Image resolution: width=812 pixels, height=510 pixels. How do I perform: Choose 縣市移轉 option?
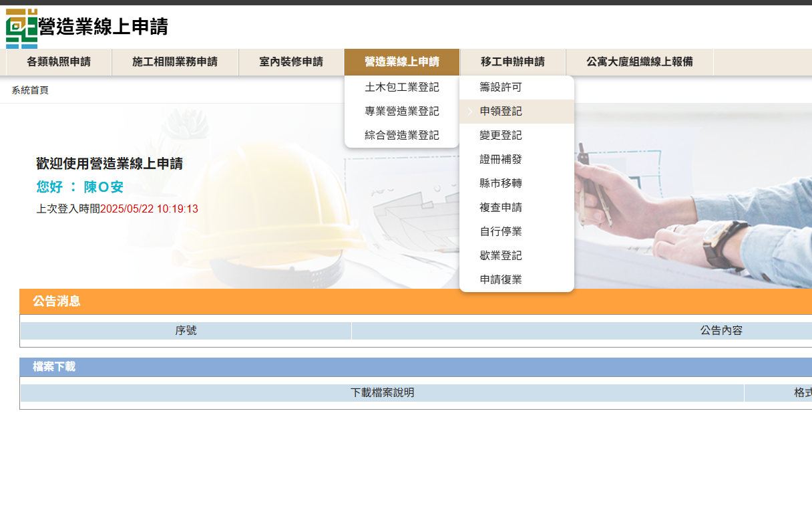[x=501, y=184]
